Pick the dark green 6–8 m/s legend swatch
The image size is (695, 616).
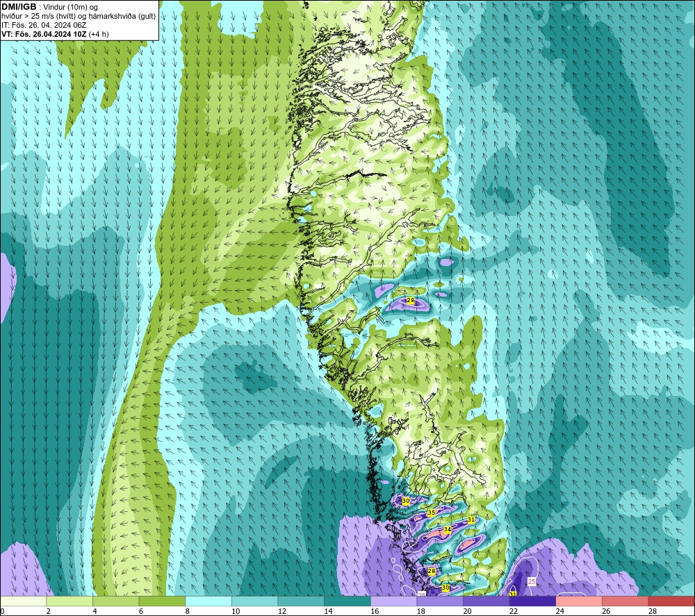[x=162, y=601]
